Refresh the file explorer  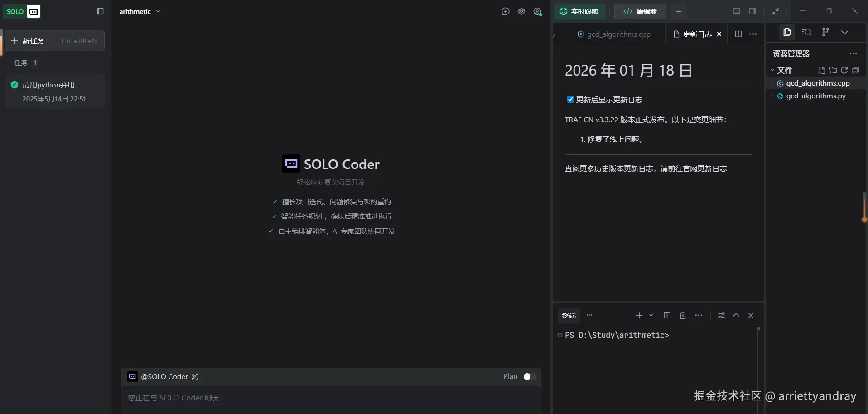pyautogui.click(x=844, y=70)
